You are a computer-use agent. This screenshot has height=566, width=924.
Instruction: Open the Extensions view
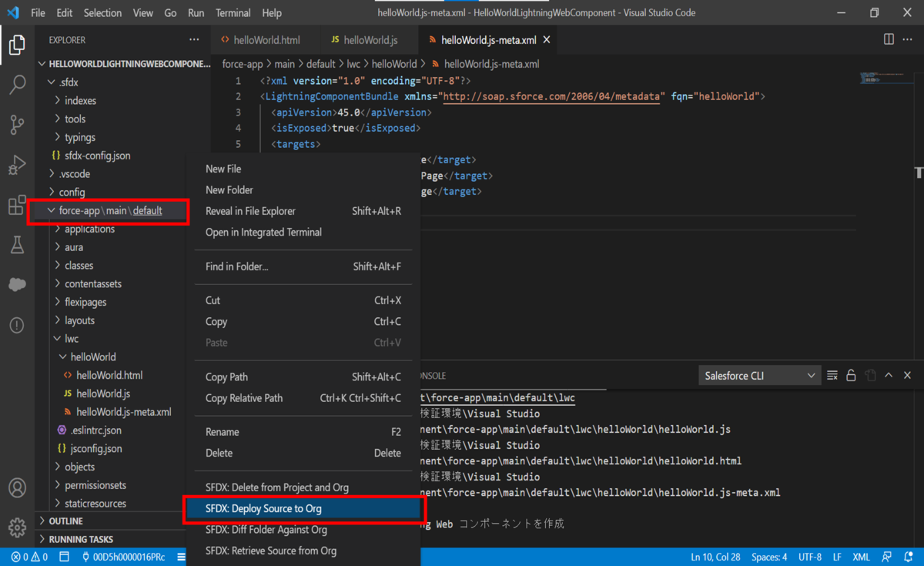[x=17, y=205]
